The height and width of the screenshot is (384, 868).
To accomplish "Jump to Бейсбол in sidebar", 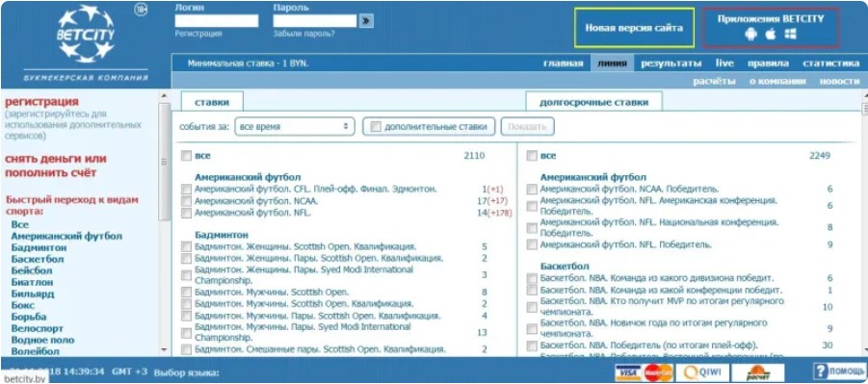I will point(32,271).
